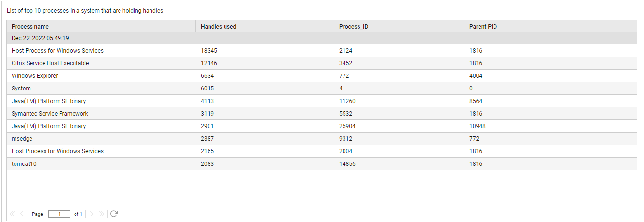This screenshot has width=644, height=222.
Task: Click handles value 18345
Action: [208, 51]
